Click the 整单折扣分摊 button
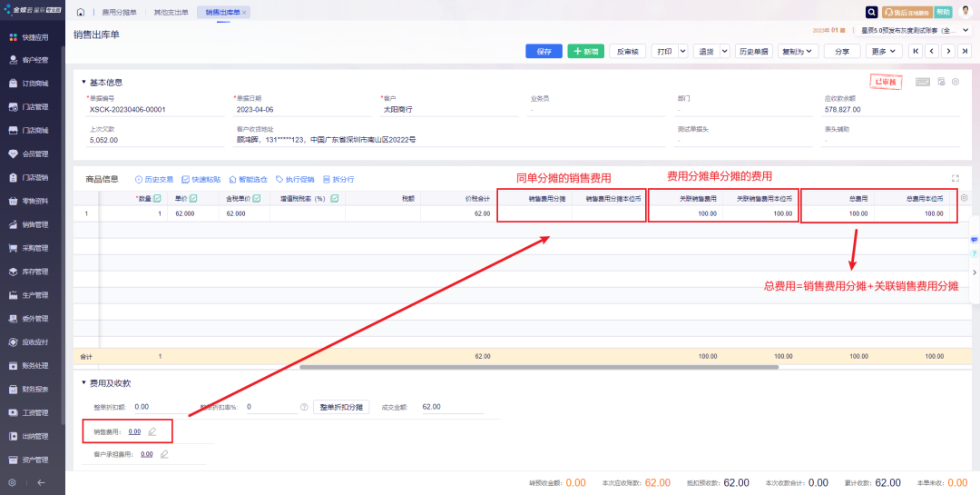Viewport: 980px width, 495px height. 343,408
